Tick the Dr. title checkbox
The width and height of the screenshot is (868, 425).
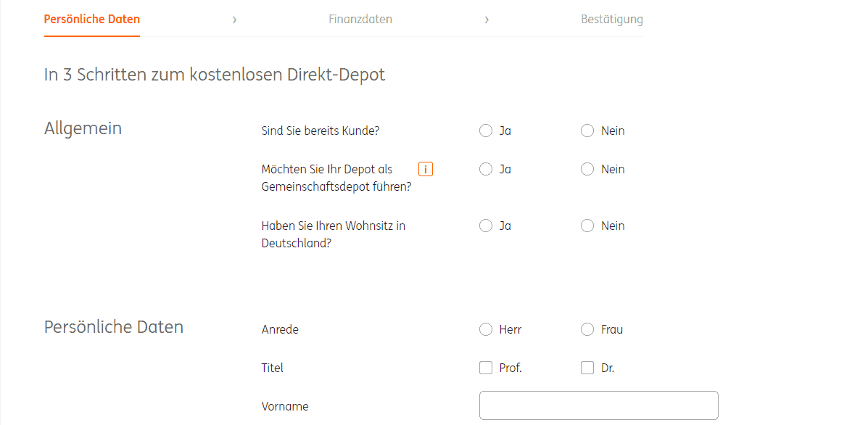coord(587,368)
